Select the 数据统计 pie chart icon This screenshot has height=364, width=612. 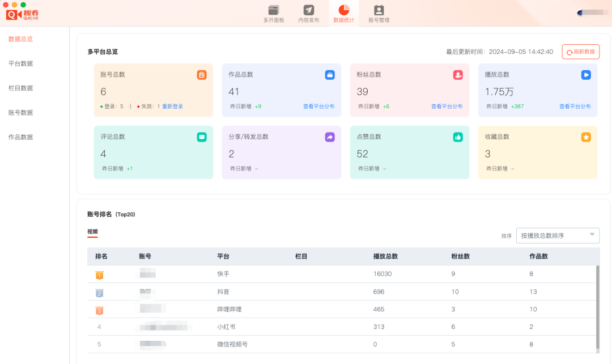(344, 10)
